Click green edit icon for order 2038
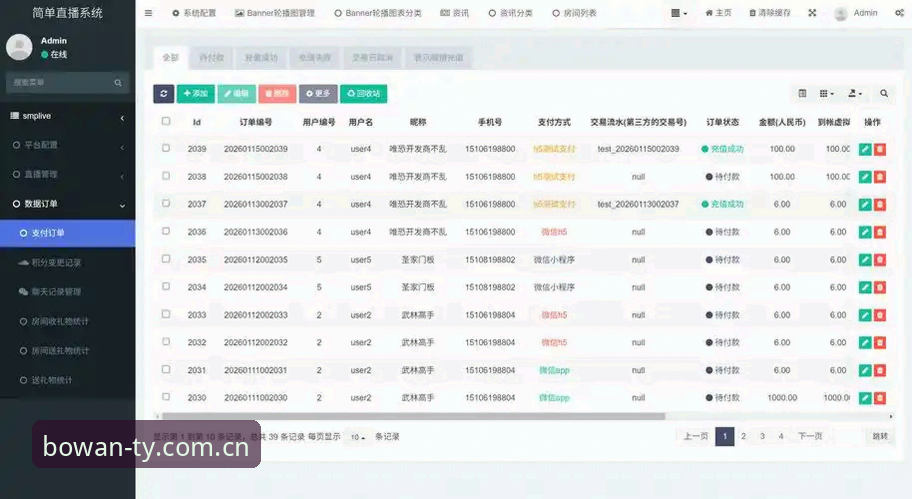 865,177
